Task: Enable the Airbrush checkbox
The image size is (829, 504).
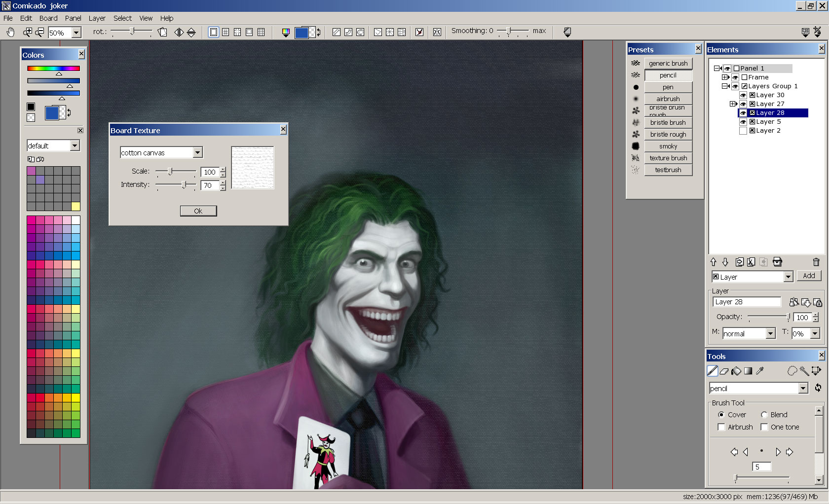Action: tap(721, 427)
